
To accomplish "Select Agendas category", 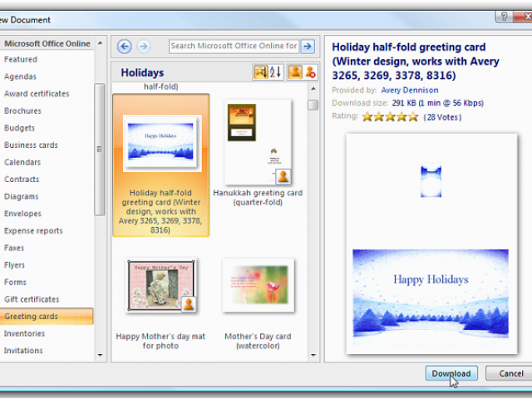I will pos(20,76).
